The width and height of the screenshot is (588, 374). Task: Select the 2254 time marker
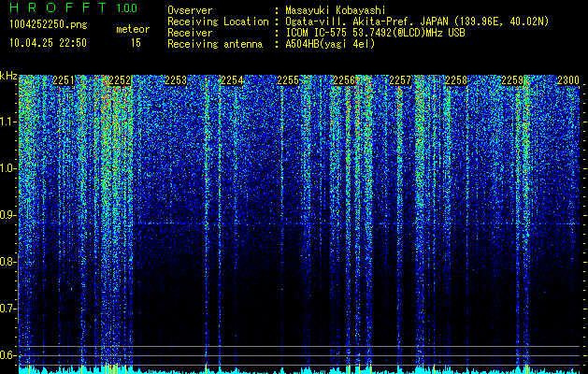coord(232,80)
